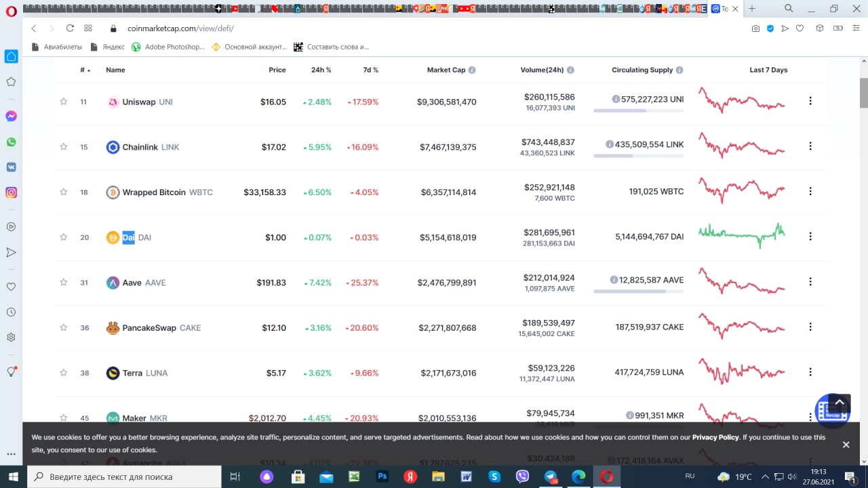Screen dimensions: 868x488
Task: Search in open tabs with magnifier icon
Action: (789, 9)
